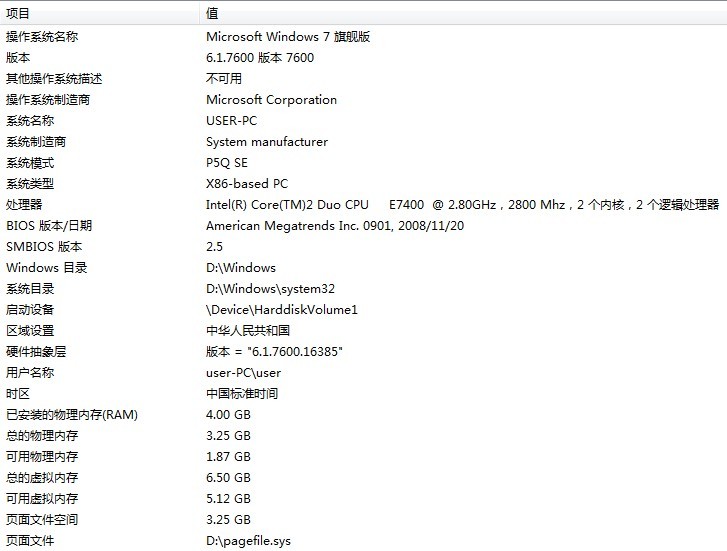Select the 用户名称 row label
This screenshot has width=727, height=551.
(30, 373)
